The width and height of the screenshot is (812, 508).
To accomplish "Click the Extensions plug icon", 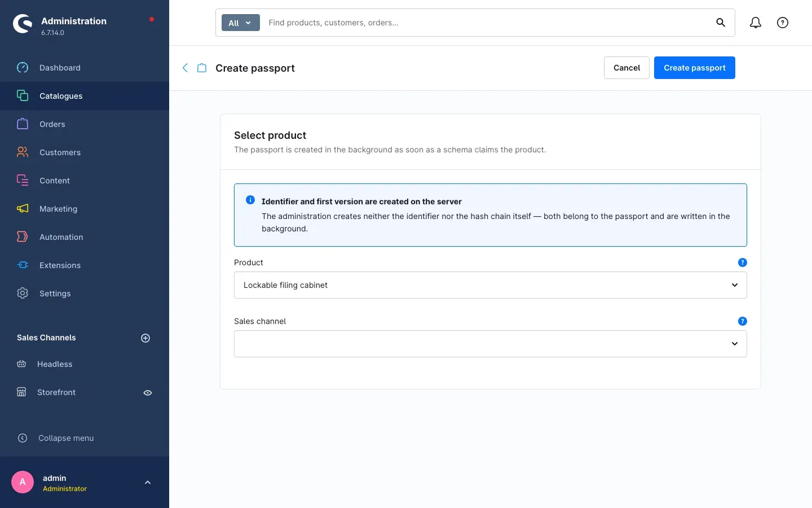I will [23, 265].
